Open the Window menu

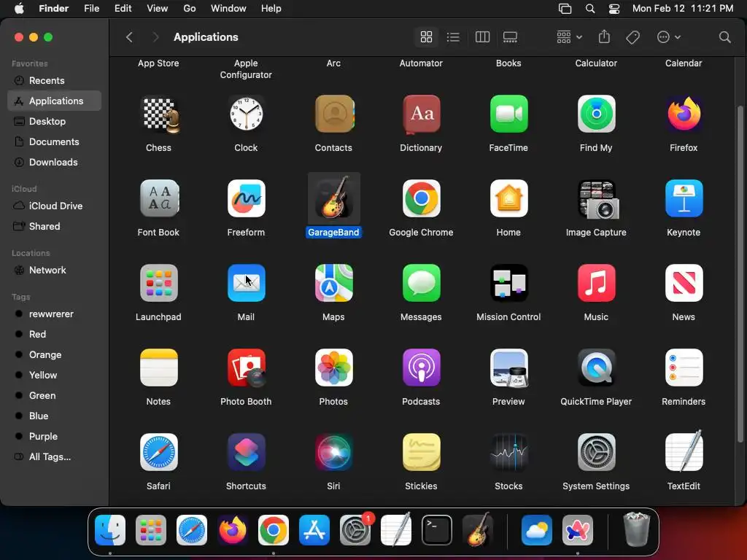point(228,9)
